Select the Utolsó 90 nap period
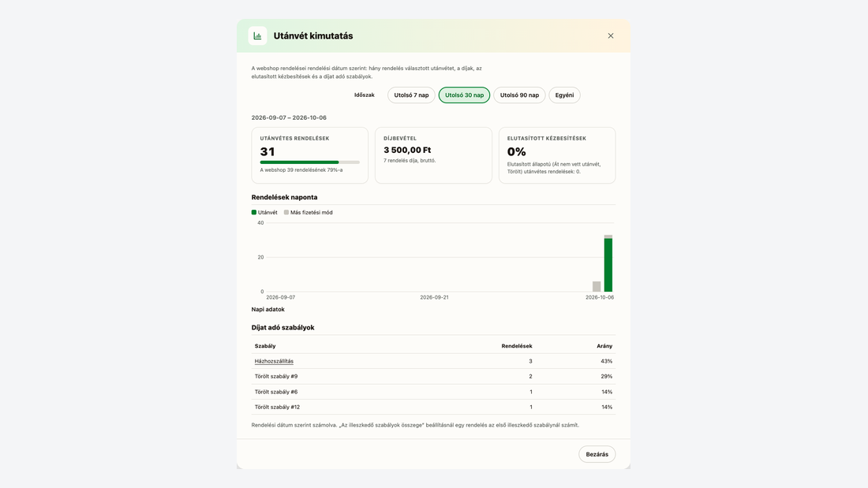 [x=519, y=95]
